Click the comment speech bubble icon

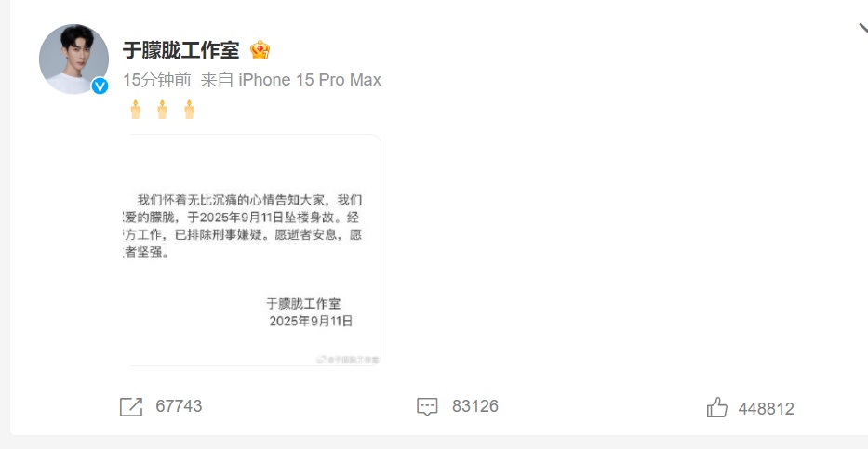coord(427,407)
